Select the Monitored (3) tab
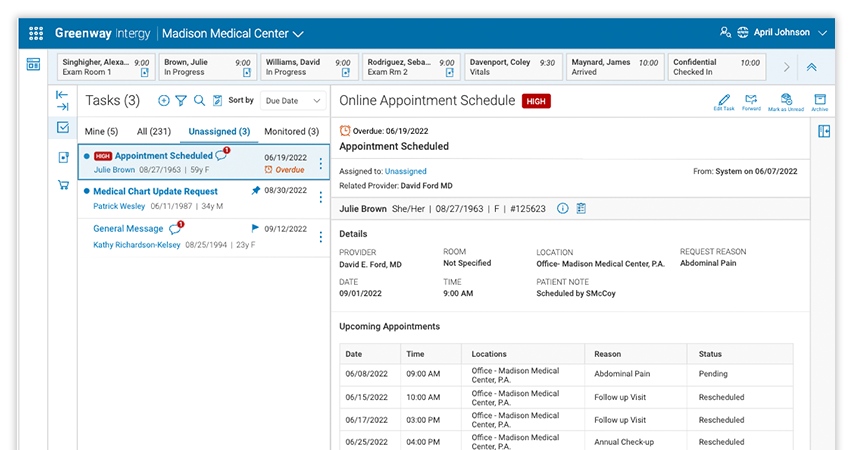 (x=291, y=131)
